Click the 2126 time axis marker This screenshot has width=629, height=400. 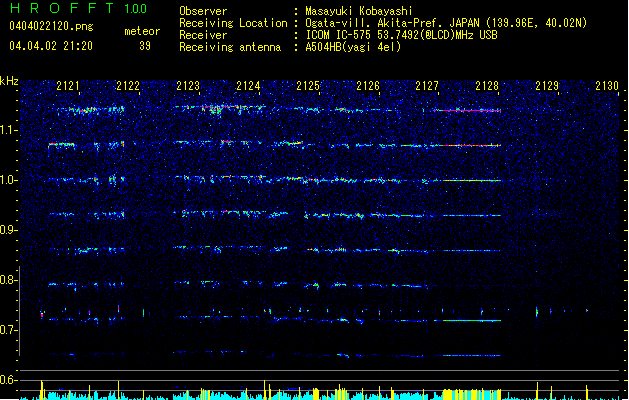(x=368, y=86)
